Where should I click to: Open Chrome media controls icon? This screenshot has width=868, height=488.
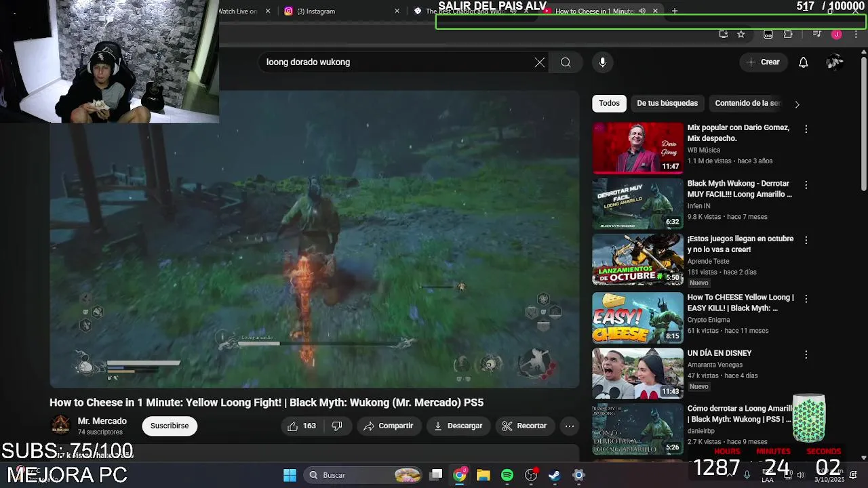[x=816, y=34]
